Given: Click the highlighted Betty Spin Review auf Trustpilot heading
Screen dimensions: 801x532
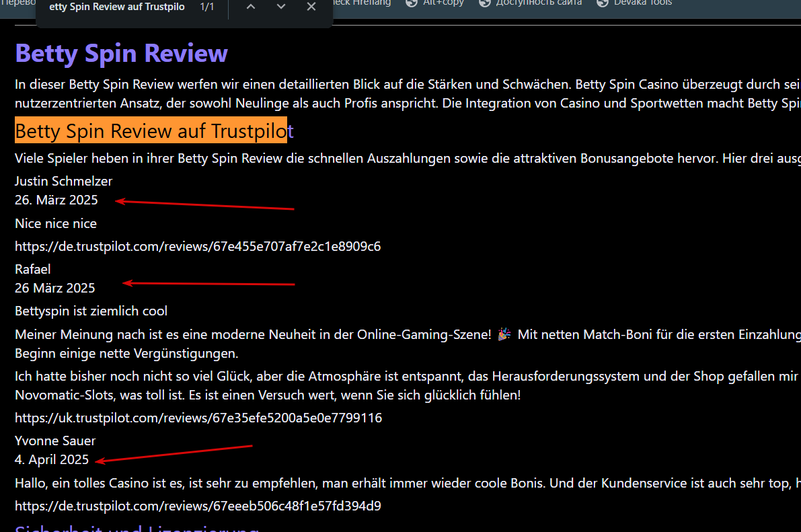Looking at the screenshot, I should tap(154, 131).
